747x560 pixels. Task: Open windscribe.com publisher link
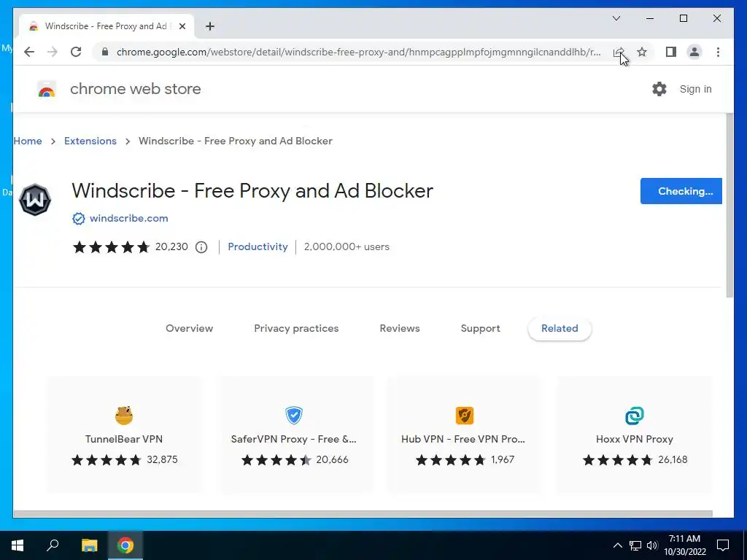click(128, 218)
